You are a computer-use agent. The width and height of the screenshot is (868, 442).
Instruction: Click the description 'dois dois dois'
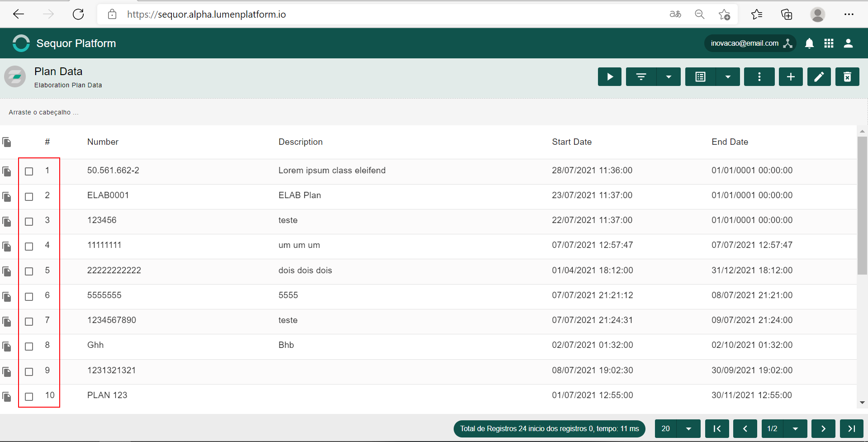tap(305, 271)
